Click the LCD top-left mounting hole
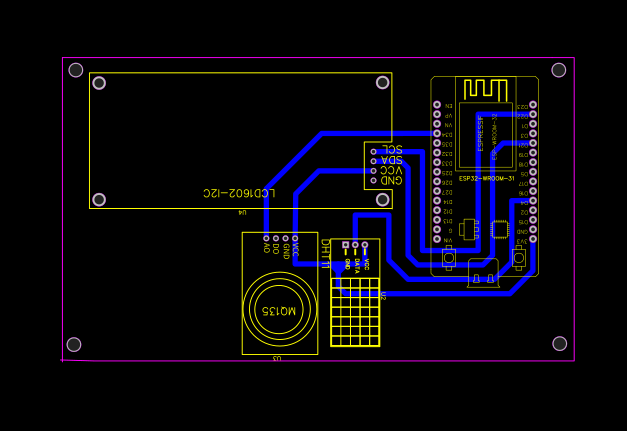 point(99,83)
